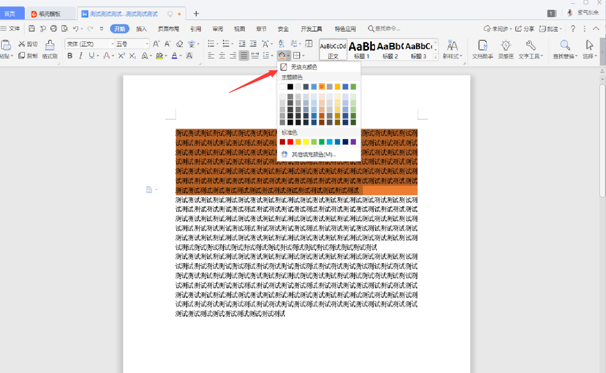The width and height of the screenshot is (606, 373).
Task: Click the Select cursor tool
Action: [x=589, y=49]
